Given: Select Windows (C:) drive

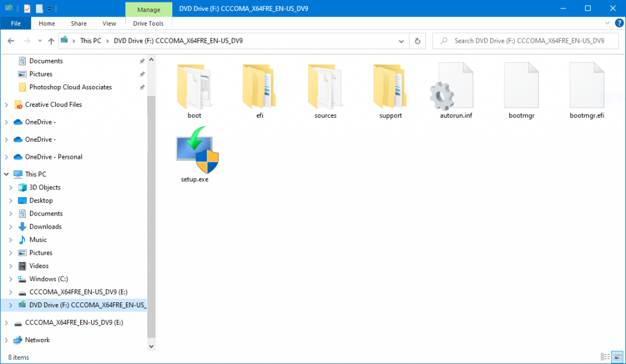Looking at the screenshot, I should (48, 279).
